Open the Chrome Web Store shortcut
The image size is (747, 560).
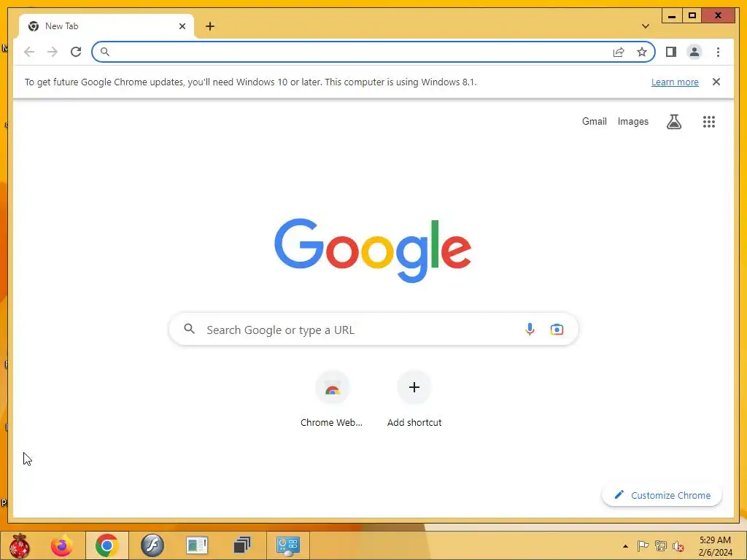point(332,399)
